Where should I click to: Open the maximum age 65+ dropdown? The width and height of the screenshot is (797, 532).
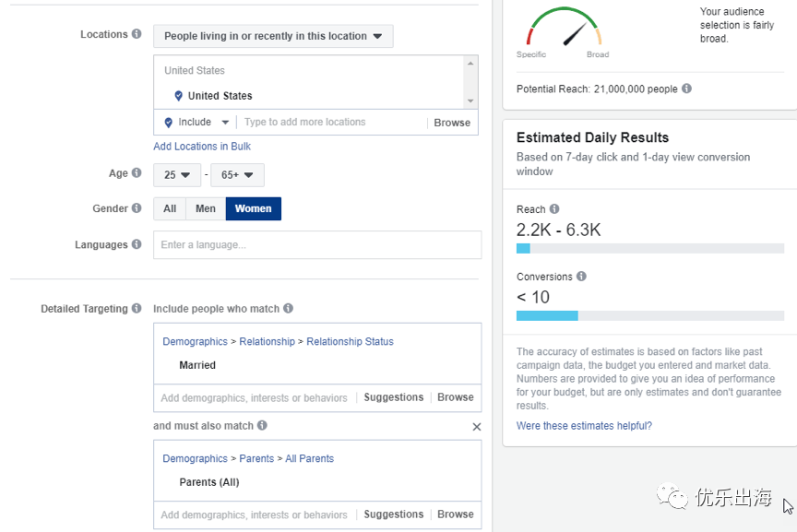coord(237,175)
